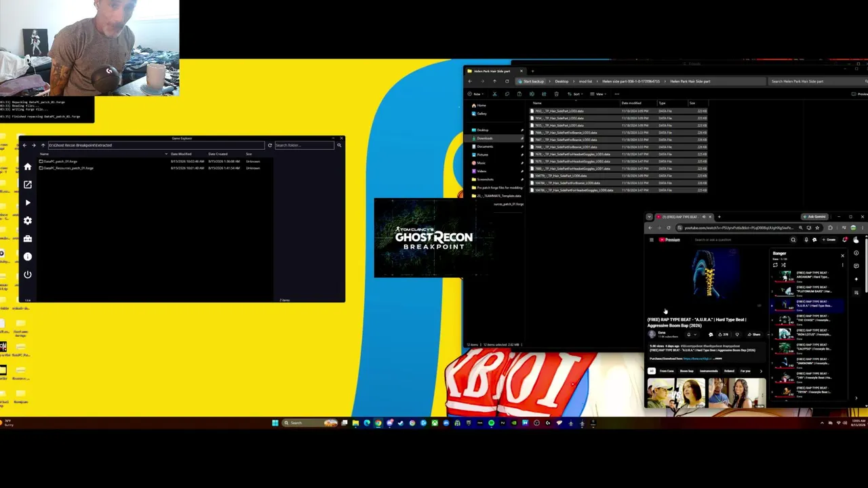Image resolution: width=868 pixels, height=488 pixels.
Task: Click Share under the YouTube video
Action: coord(754,334)
